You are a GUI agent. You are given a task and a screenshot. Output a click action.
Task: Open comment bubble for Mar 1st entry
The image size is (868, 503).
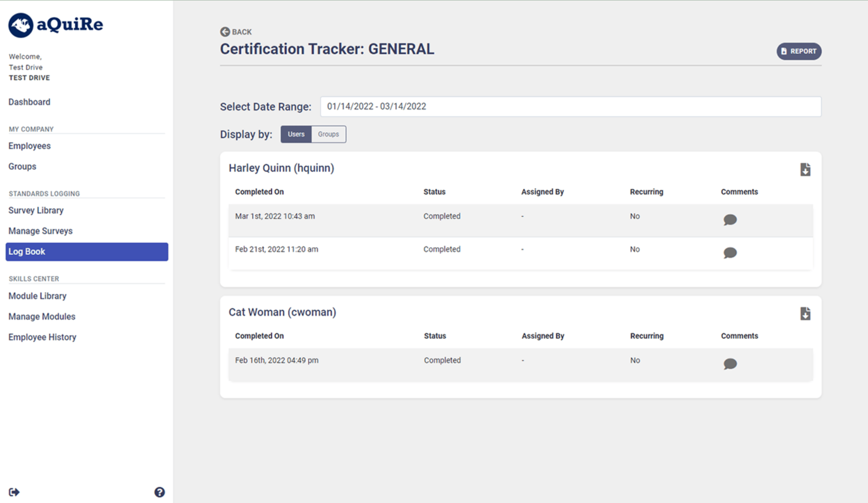tap(729, 220)
